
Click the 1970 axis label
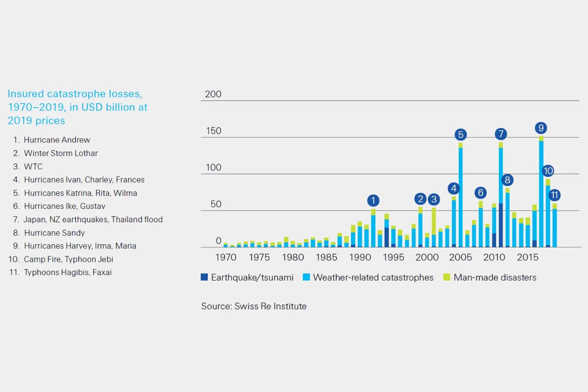[x=226, y=257]
